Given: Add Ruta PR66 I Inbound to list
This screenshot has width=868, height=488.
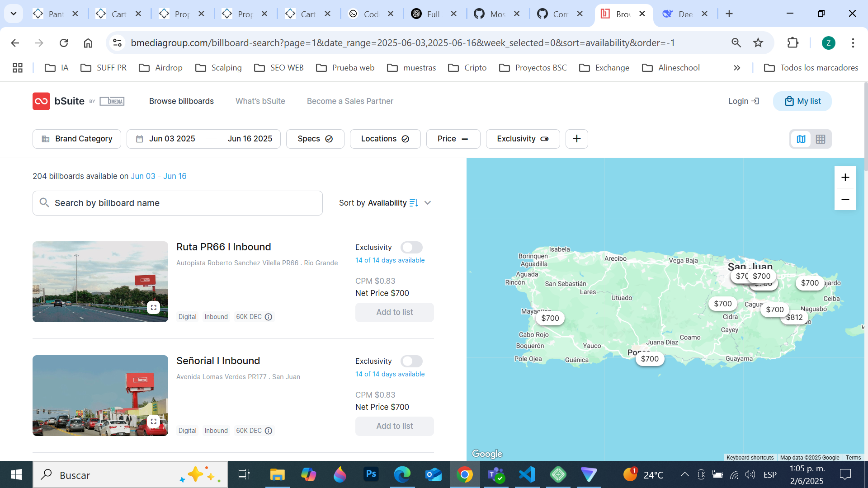Looking at the screenshot, I should 394,312.
